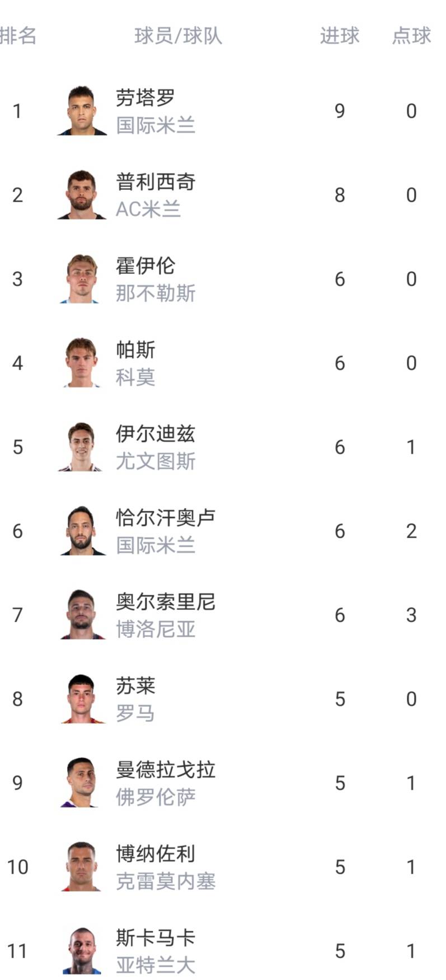
Task: Tap the 苏莱 player photo
Action: pos(82,699)
